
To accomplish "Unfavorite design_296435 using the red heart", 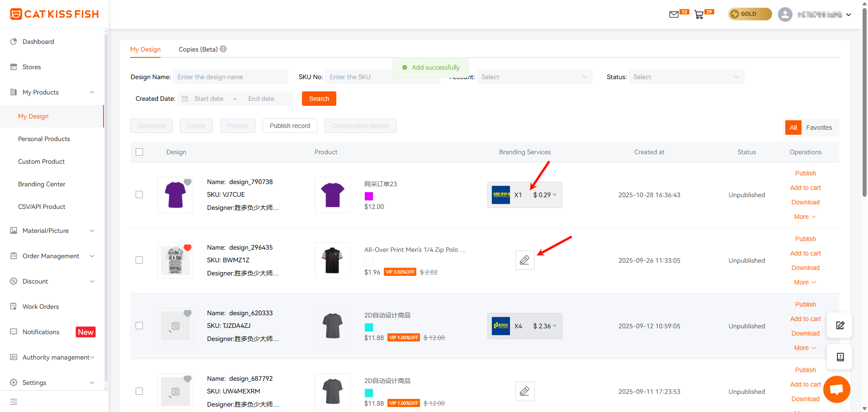I will [188, 247].
